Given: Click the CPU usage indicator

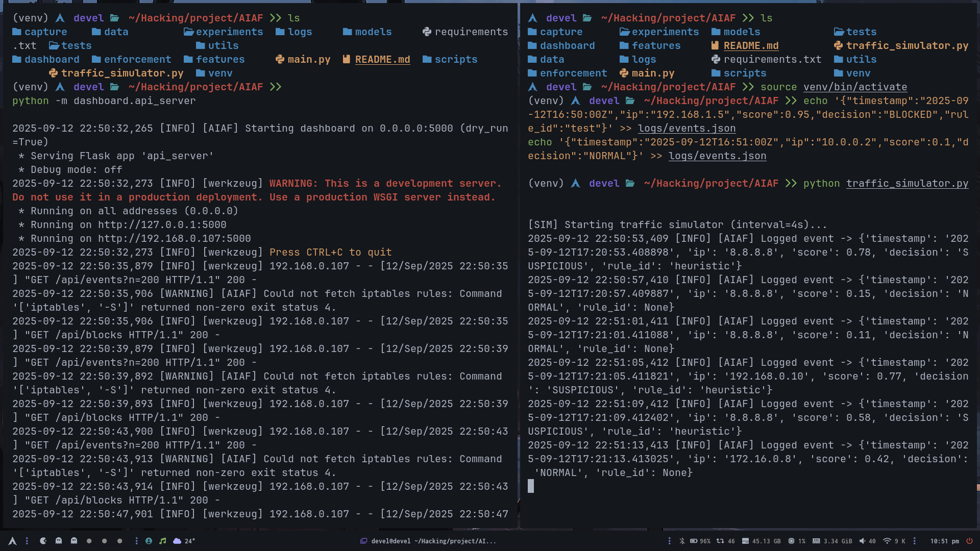Looking at the screenshot, I should [796, 541].
